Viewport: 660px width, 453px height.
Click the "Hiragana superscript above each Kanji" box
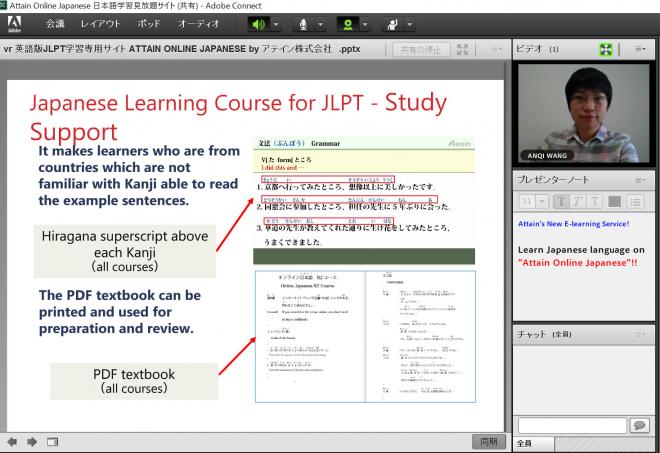(x=125, y=251)
